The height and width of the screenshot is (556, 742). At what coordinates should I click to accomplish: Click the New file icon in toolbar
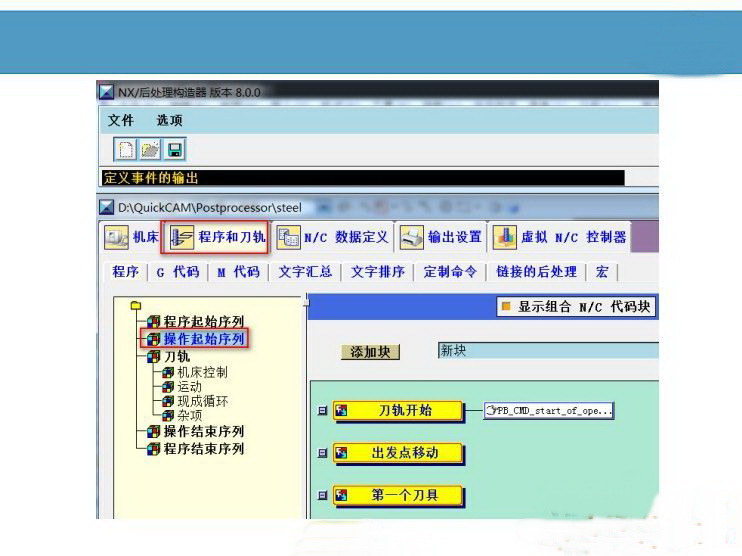pyautogui.click(x=127, y=150)
